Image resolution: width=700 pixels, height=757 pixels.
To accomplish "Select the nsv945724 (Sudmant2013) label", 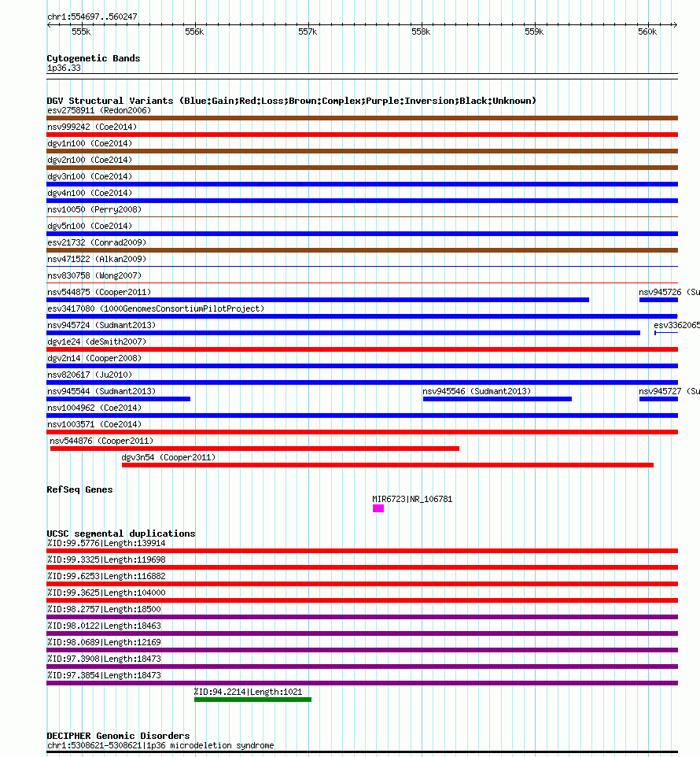I will 101,326.
